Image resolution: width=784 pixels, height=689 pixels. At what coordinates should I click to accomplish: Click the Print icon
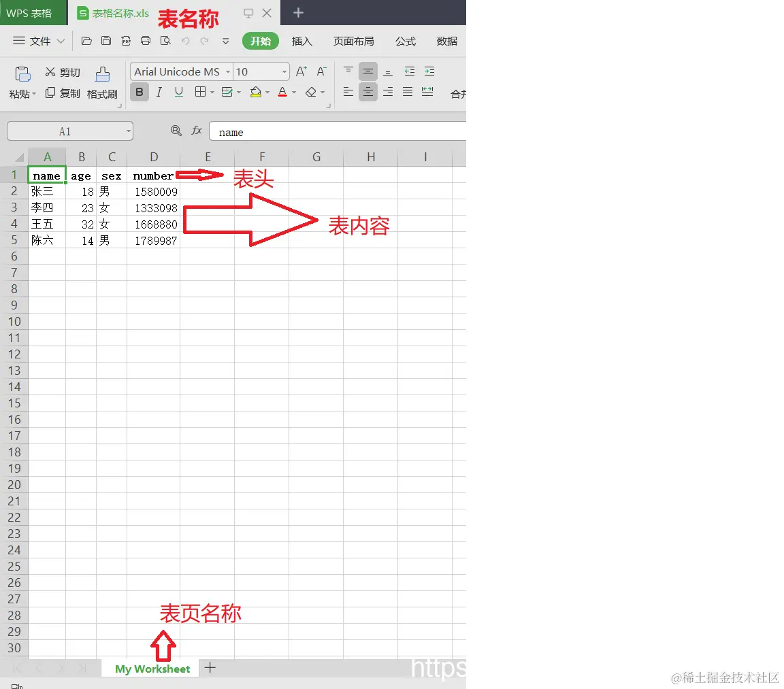[146, 41]
